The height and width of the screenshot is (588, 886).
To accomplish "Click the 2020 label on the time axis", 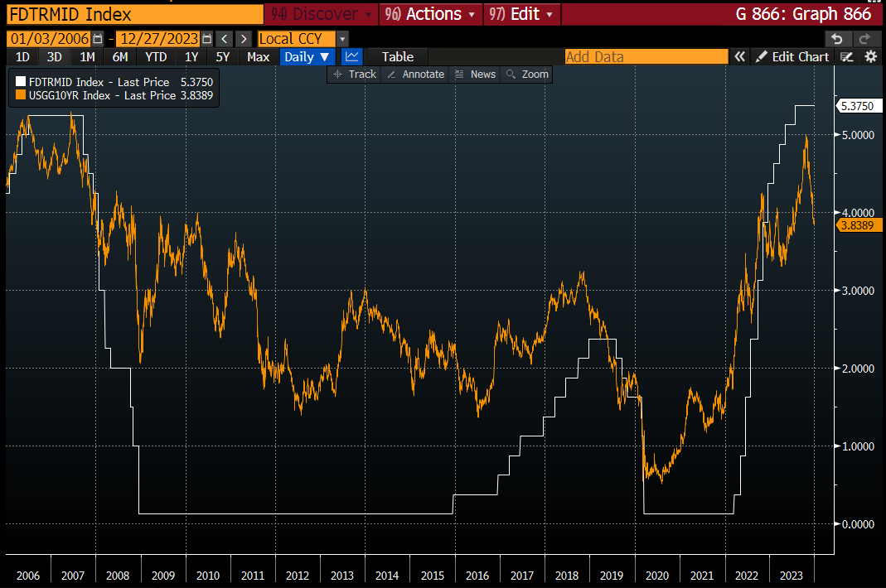I will click(657, 576).
